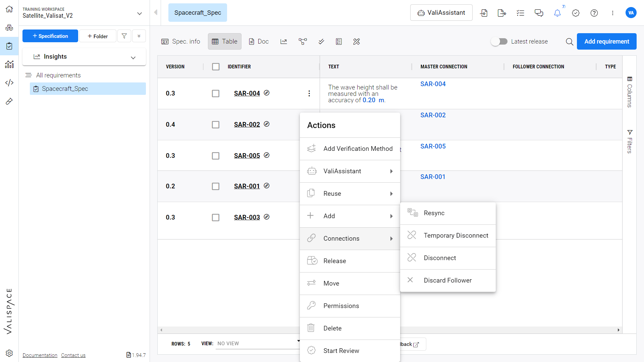Open the notifications bell
Screen dimensions: 644x362
coord(557,13)
